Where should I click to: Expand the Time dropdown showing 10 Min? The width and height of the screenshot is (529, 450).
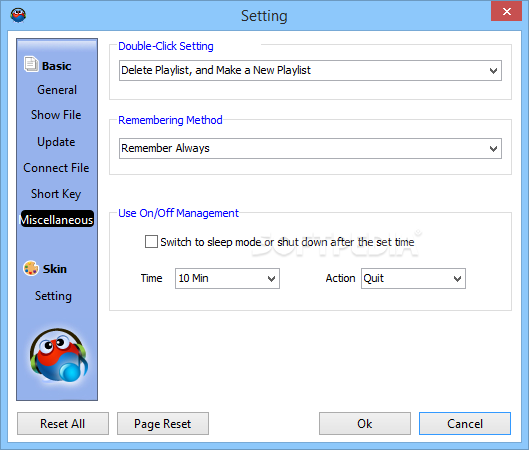[227, 279]
